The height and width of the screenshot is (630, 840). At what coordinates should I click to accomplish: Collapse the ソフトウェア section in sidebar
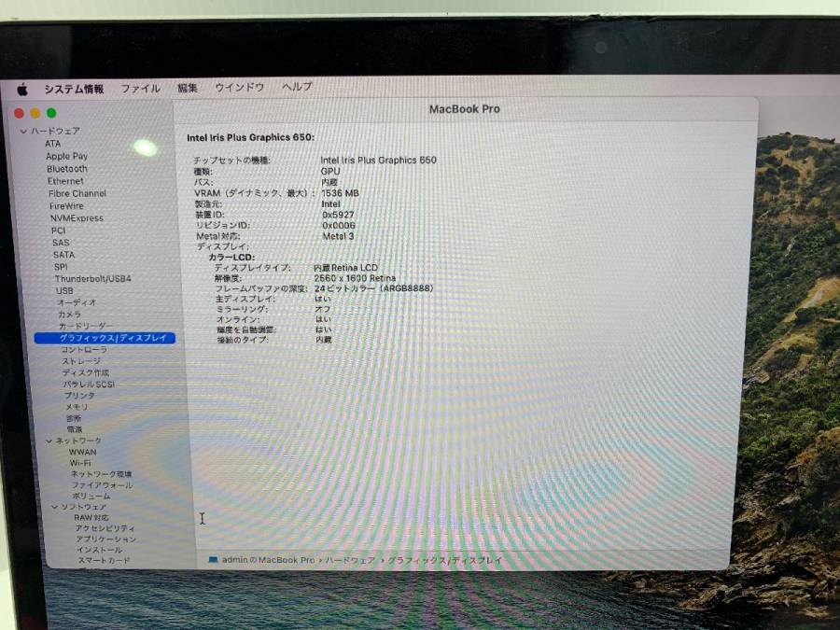point(54,507)
